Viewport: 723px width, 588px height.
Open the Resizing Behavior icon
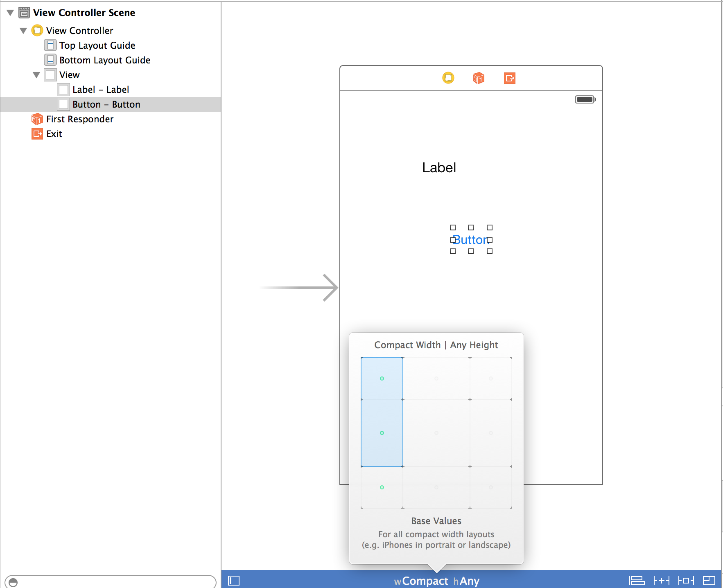pyautogui.click(x=709, y=581)
